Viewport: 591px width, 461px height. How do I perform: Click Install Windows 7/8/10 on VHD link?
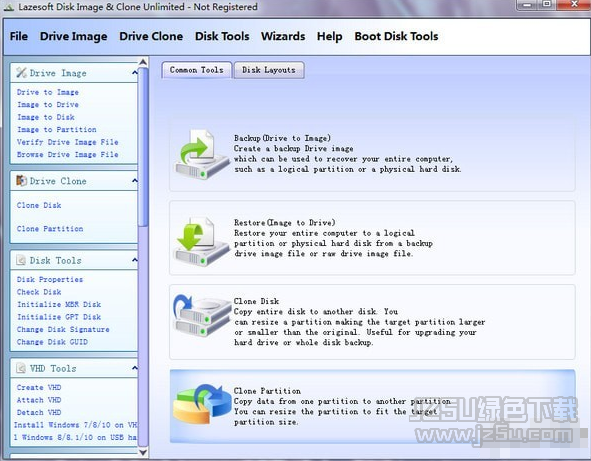pyautogui.click(x=75, y=425)
